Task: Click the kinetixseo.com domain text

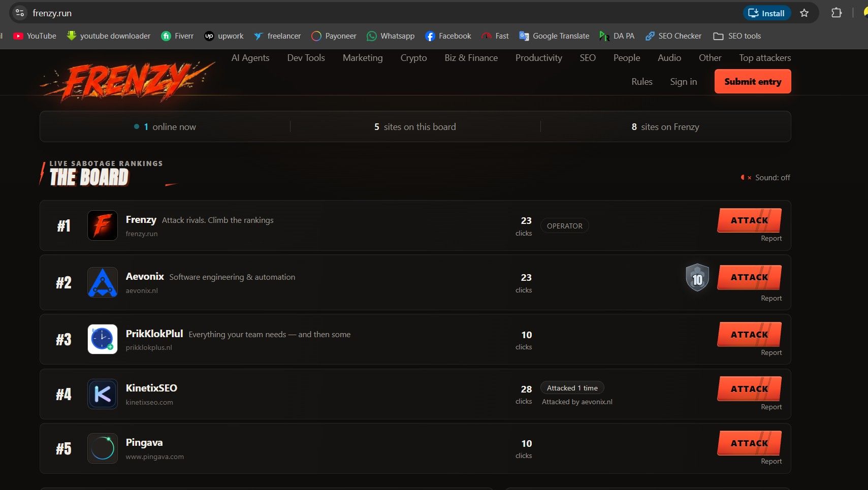Action: (x=149, y=402)
